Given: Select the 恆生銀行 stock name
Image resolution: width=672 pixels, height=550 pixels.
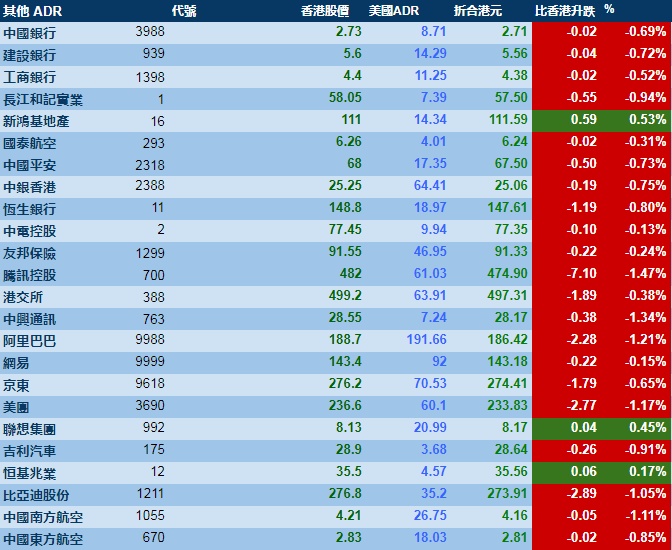Looking at the screenshot, I should click(x=30, y=209).
